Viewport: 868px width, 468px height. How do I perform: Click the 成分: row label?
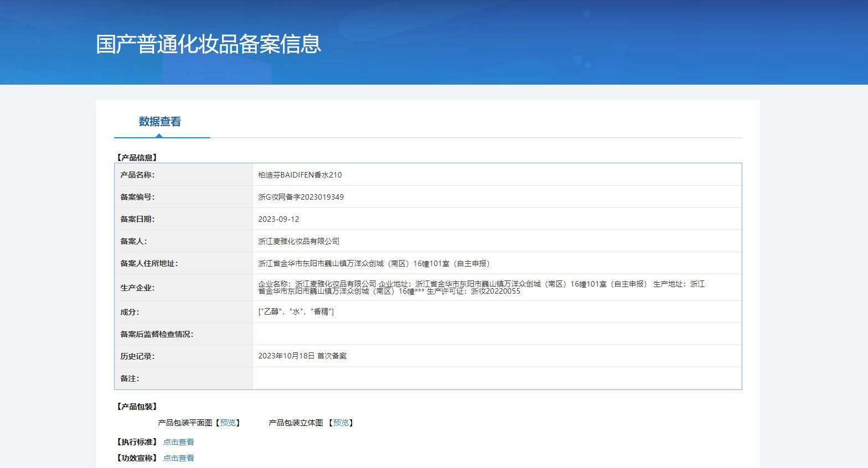click(130, 312)
